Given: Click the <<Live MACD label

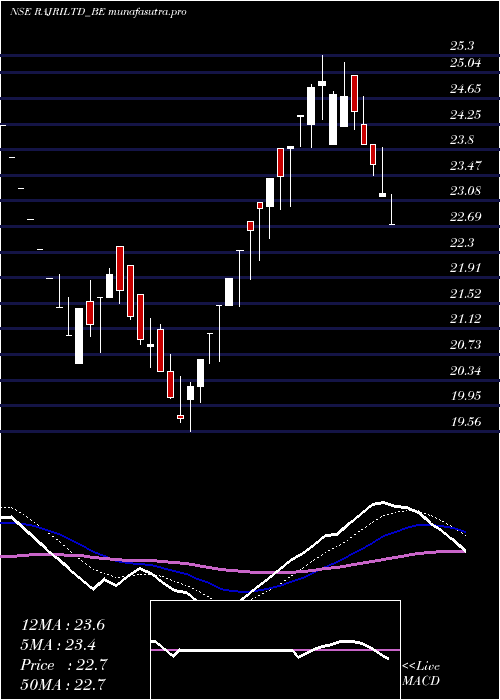Looking at the screenshot, I should [421, 674].
